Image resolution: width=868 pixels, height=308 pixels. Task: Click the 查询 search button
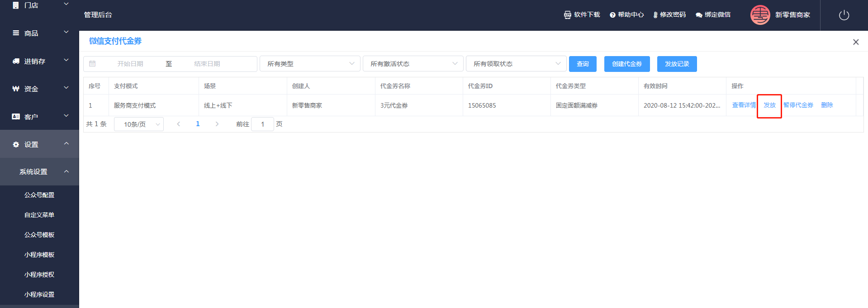tap(583, 64)
